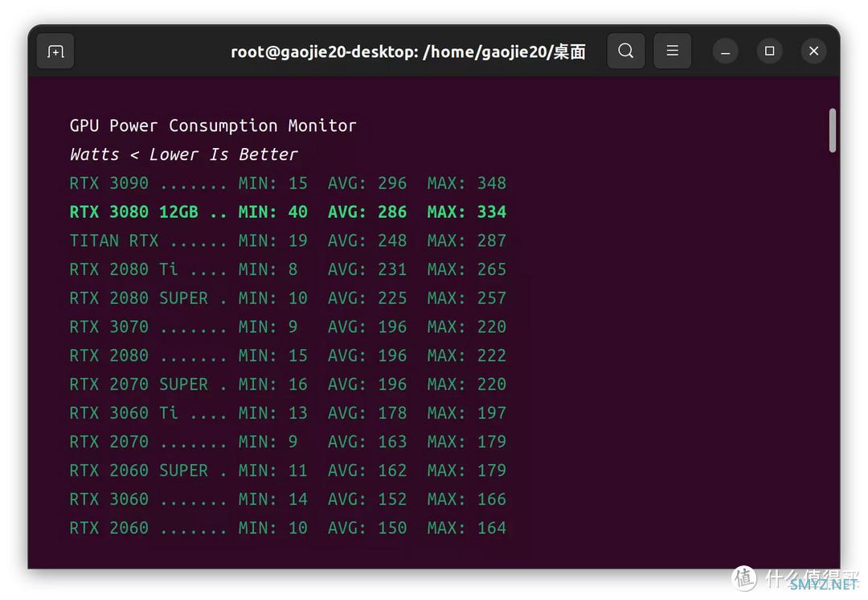Click the terminal vertical scrollbar thumb
Image resolution: width=868 pixels, height=600 pixels.
(x=832, y=130)
